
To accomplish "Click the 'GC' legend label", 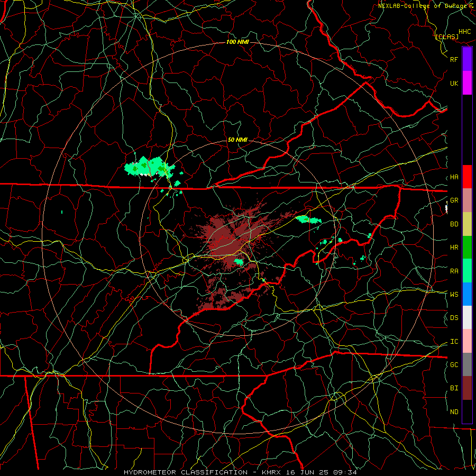I will pos(454,364).
